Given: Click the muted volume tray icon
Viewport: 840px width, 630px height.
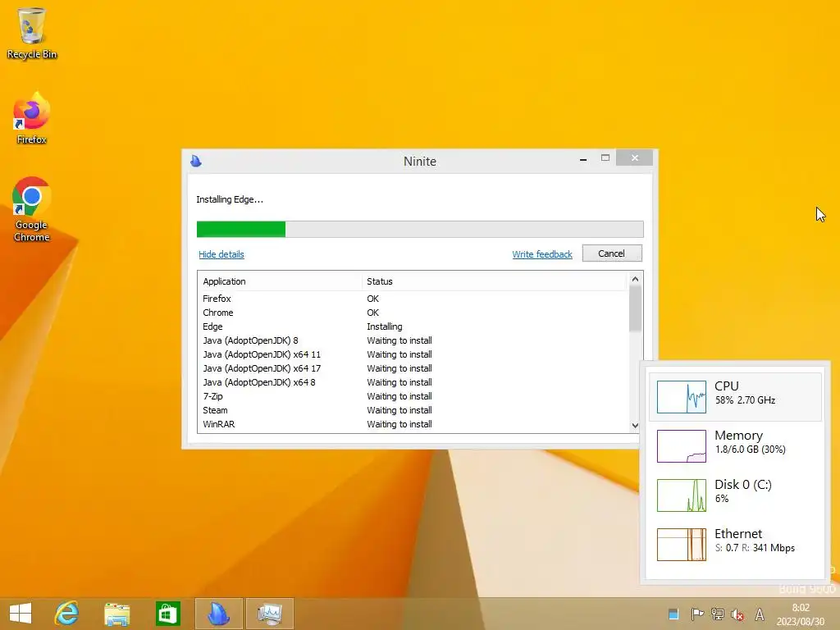Looking at the screenshot, I should click(737, 614).
